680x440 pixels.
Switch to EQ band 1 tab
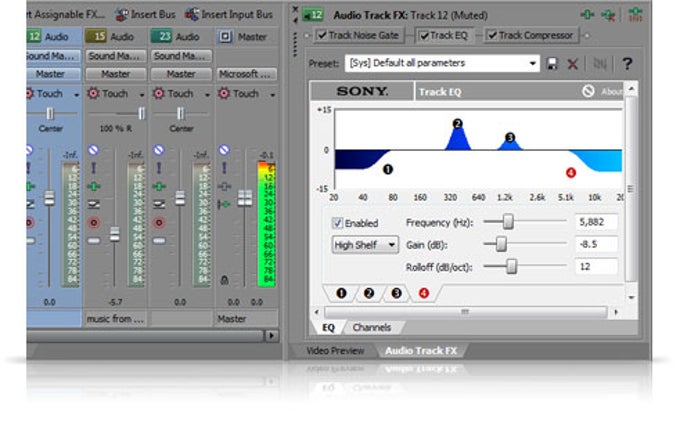tap(341, 293)
